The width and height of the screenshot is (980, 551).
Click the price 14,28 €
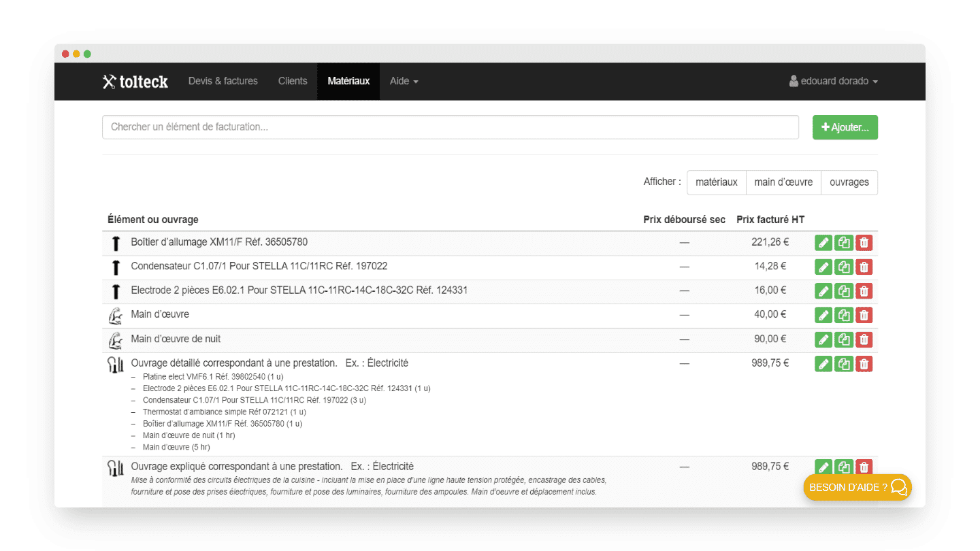[x=770, y=266]
